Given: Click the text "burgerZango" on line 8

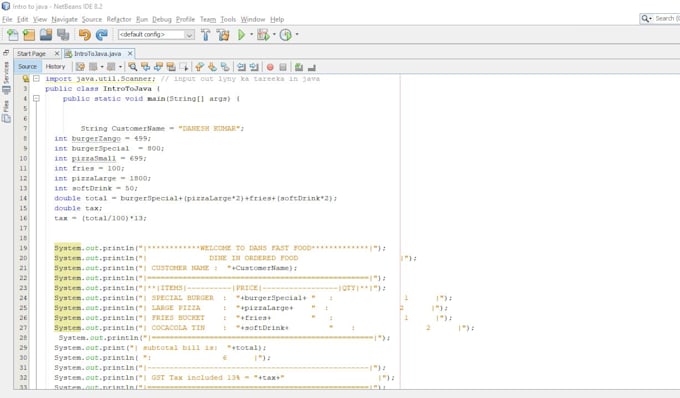Looking at the screenshot, I should (96, 139).
